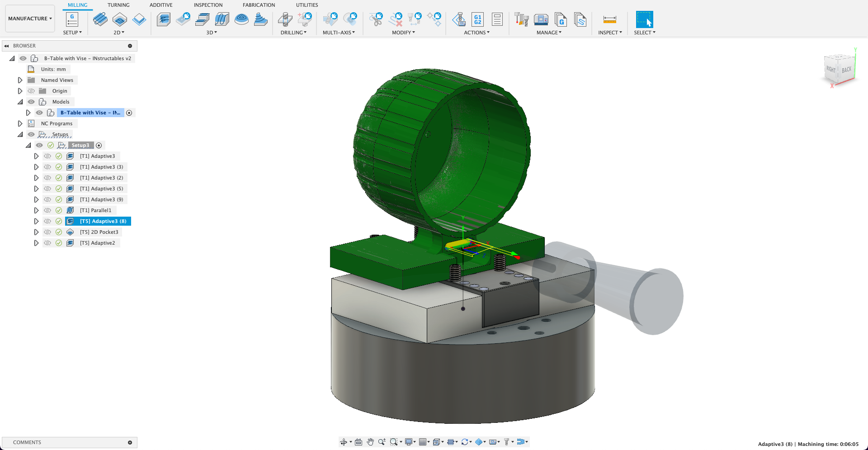Click the Orbit navigation icon

[344, 442]
